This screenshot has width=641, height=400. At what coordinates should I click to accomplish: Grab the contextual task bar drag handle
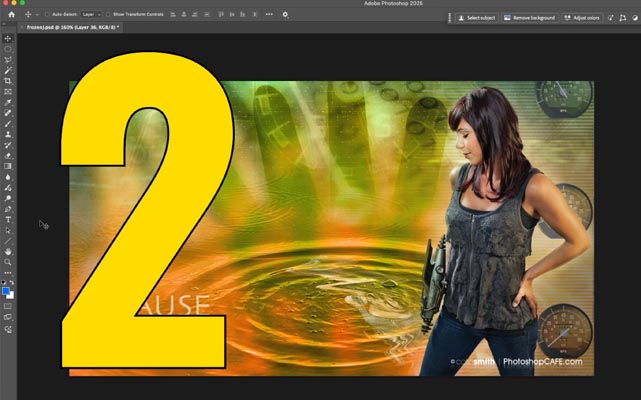(450, 18)
